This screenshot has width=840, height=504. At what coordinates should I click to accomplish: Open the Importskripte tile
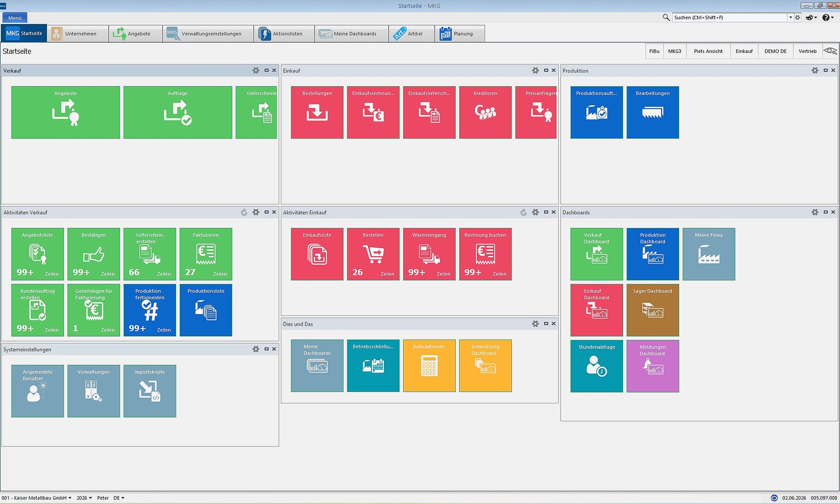(x=150, y=391)
